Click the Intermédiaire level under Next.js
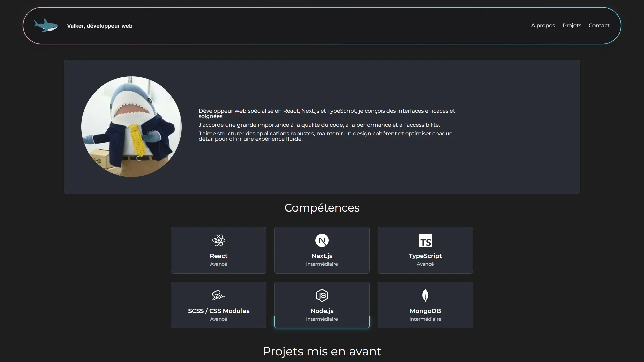Image resolution: width=644 pixels, height=362 pixels. click(322, 264)
